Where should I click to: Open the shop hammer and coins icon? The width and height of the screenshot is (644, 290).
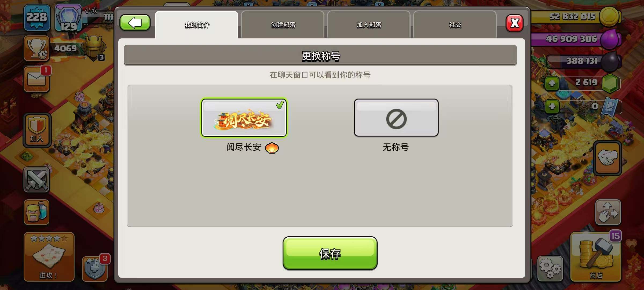(x=596, y=257)
